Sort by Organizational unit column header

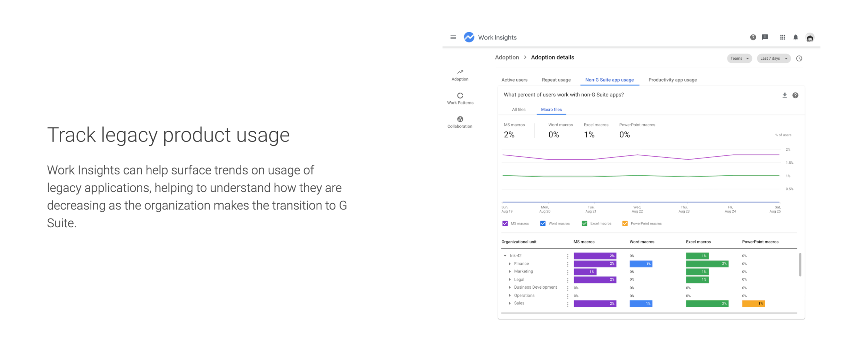[x=519, y=242]
